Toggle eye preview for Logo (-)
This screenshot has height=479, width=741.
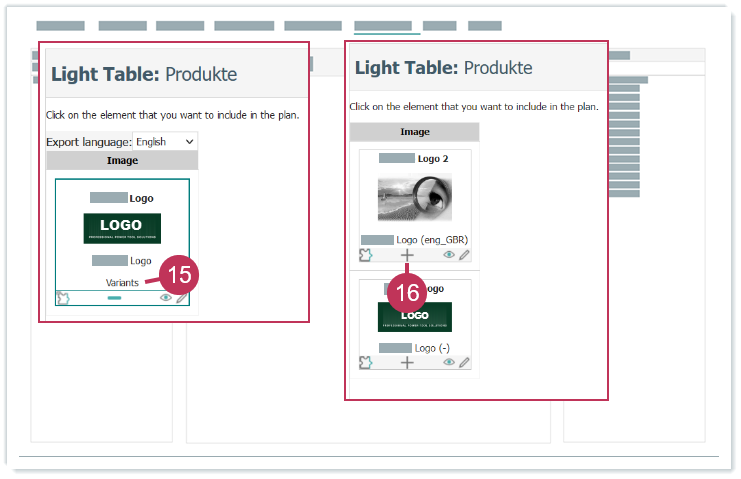point(449,363)
